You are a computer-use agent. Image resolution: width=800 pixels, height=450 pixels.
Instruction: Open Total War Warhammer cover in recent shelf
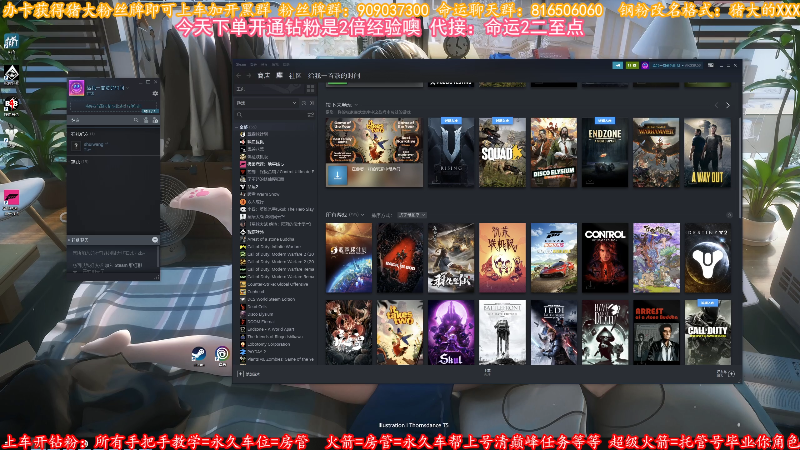(x=656, y=152)
